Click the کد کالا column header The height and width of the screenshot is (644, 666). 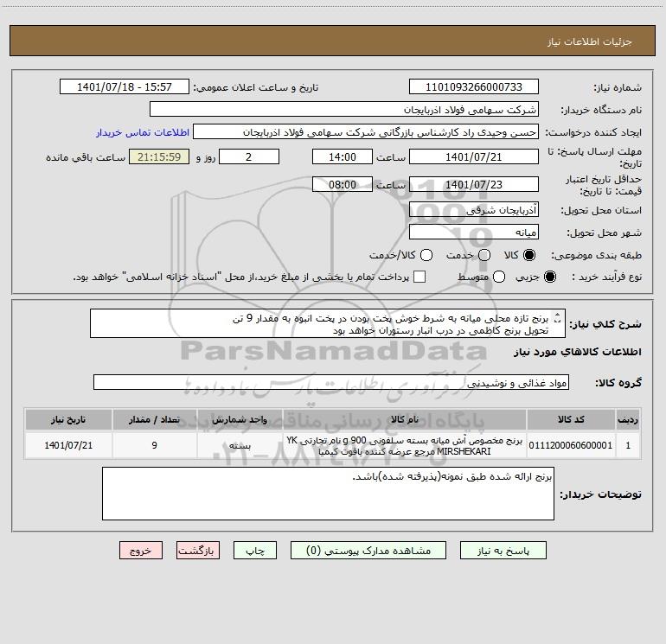pos(571,419)
